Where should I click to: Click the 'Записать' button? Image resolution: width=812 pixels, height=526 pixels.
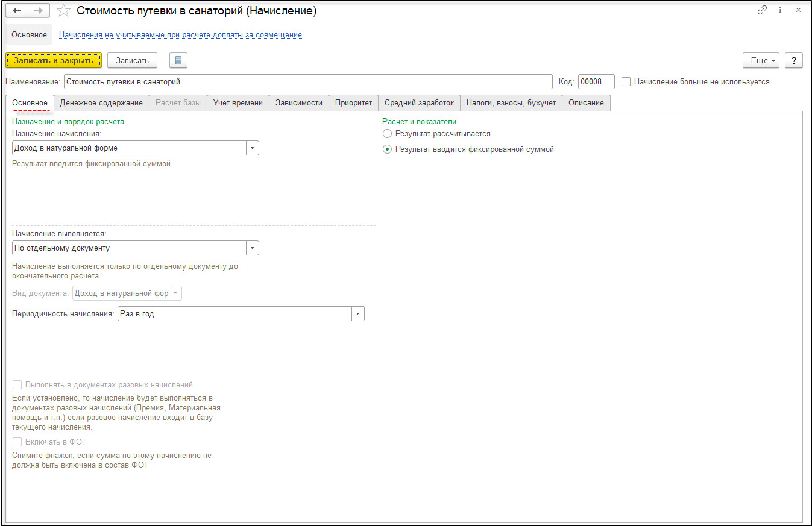pyautogui.click(x=132, y=60)
